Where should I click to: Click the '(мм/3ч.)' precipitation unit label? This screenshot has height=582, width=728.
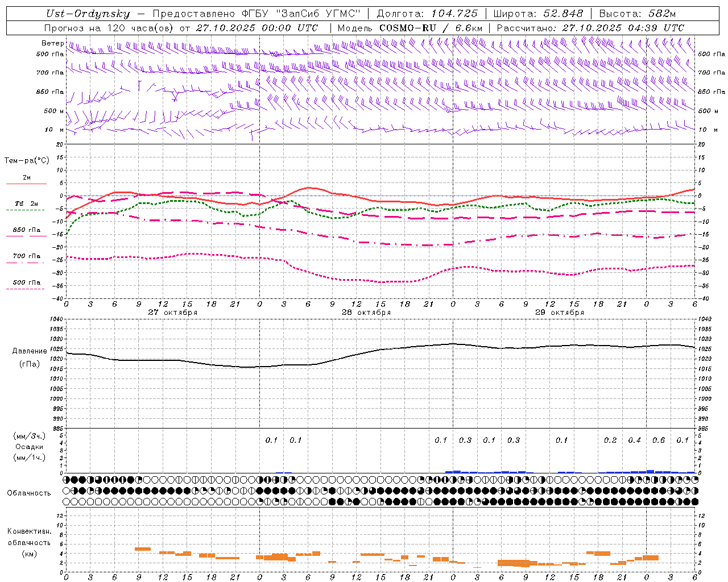[30, 436]
